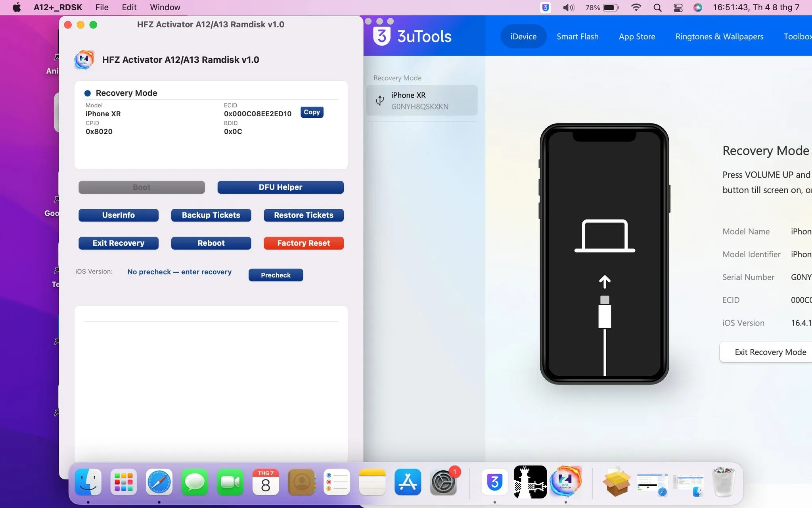The width and height of the screenshot is (812, 508).
Task: Click the 'No precheck — enter recovery' text
Action: tap(180, 272)
